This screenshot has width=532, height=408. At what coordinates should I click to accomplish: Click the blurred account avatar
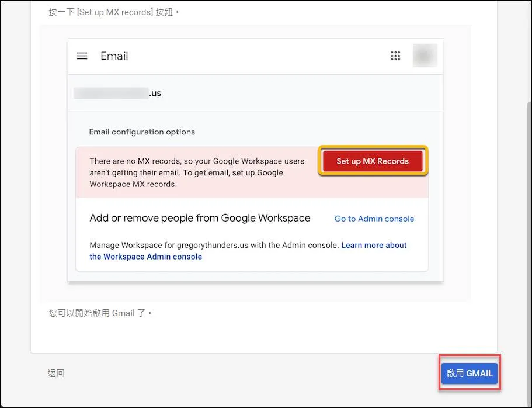click(425, 56)
